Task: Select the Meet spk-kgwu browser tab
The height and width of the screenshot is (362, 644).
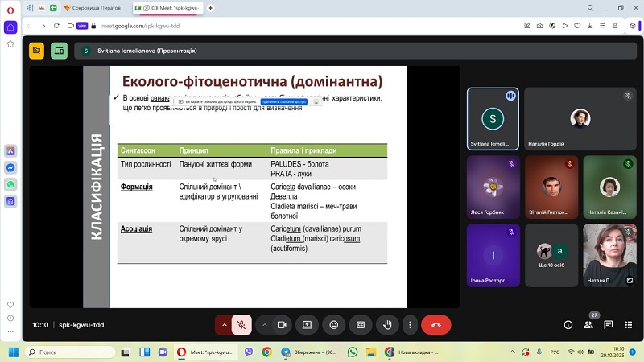Action: tap(167, 8)
